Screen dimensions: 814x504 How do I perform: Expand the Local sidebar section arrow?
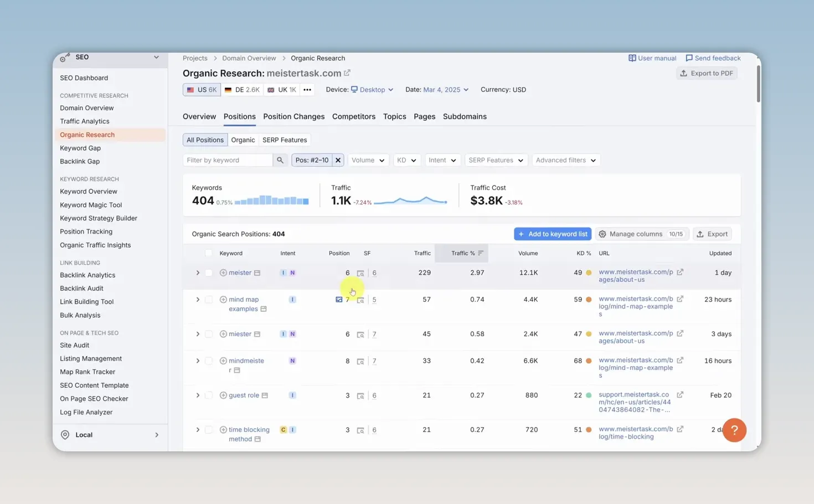point(157,435)
